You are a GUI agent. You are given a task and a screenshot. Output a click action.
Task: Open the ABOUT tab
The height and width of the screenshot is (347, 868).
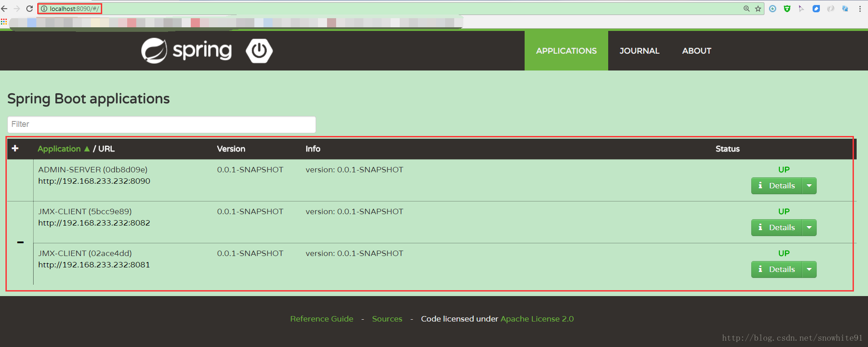[x=696, y=50]
